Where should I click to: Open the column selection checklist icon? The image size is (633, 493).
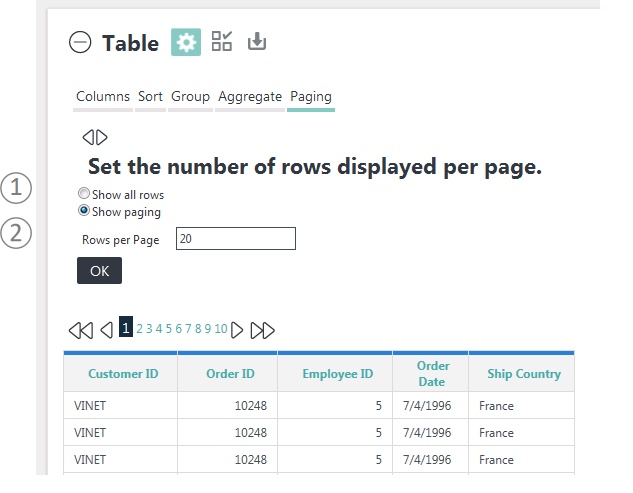pos(222,41)
